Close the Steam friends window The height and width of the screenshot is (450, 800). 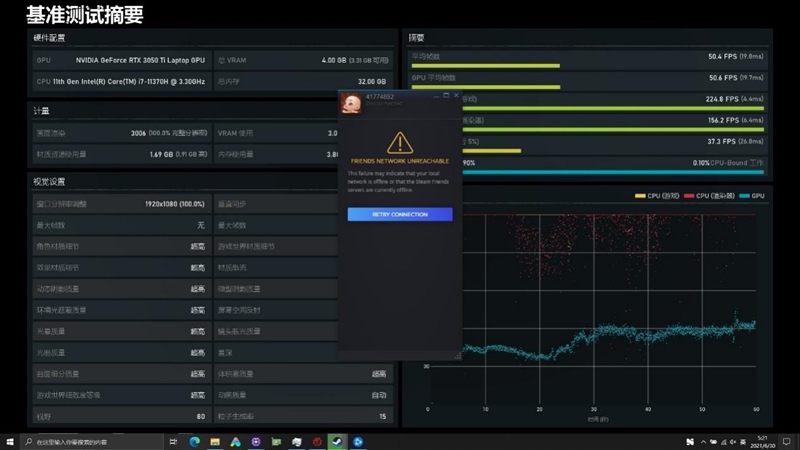point(457,95)
